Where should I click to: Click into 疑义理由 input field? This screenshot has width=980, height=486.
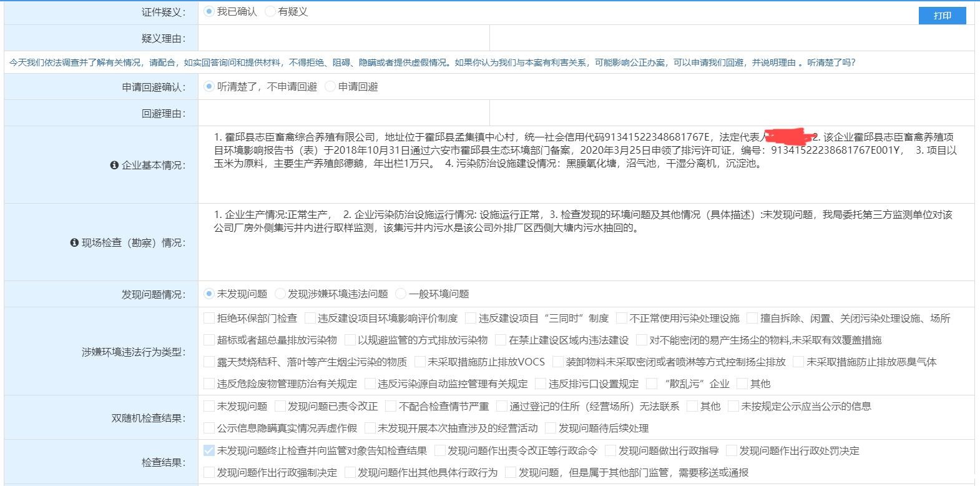(x=344, y=39)
